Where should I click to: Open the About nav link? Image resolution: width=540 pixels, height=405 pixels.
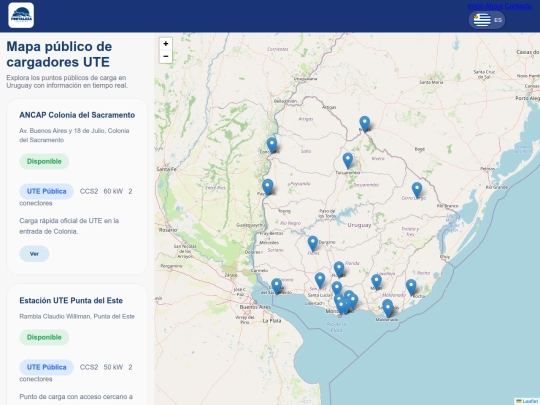[494, 6]
